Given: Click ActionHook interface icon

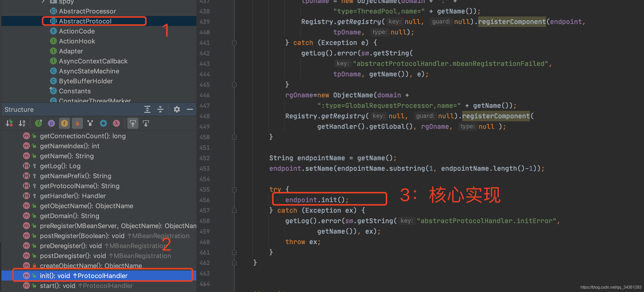Looking at the screenshot, I should (x=53, y=41).
